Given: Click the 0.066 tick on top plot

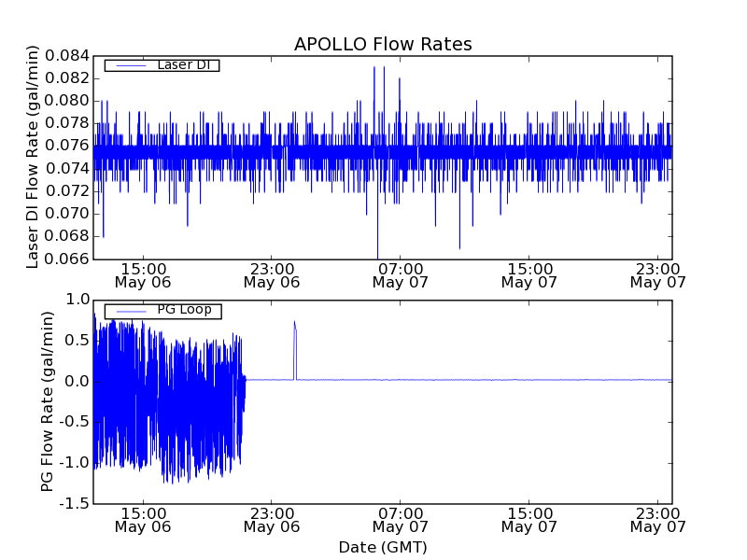Looking at the screenshot, I should (x=67, y=259).
